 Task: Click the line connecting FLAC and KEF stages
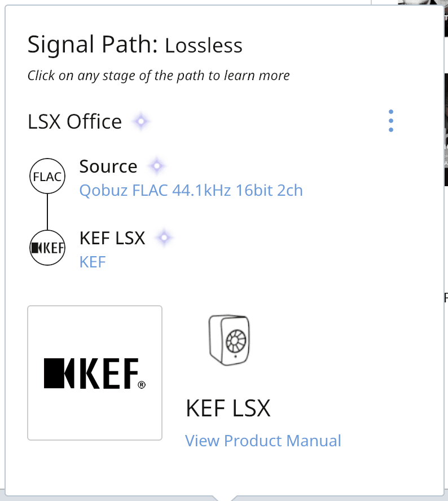pyautogui.click(x=47, y=212)
